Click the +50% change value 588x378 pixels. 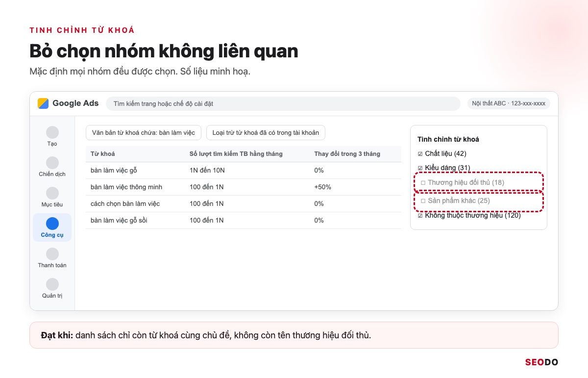coord(323,187)
